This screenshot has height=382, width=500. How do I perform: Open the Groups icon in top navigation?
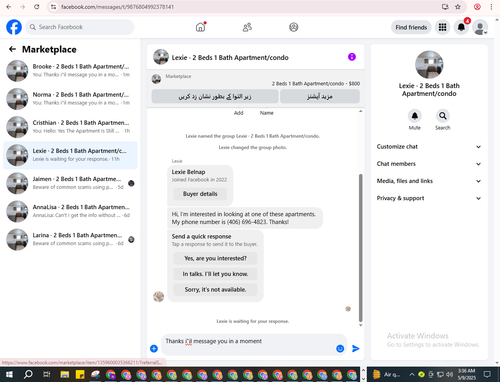click(293, 27)
